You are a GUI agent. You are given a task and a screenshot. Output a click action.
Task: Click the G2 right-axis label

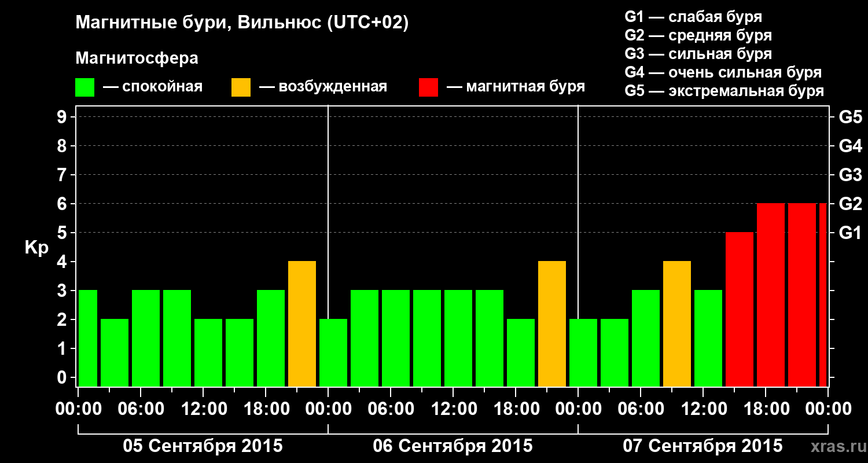click(x=850, y=204)
